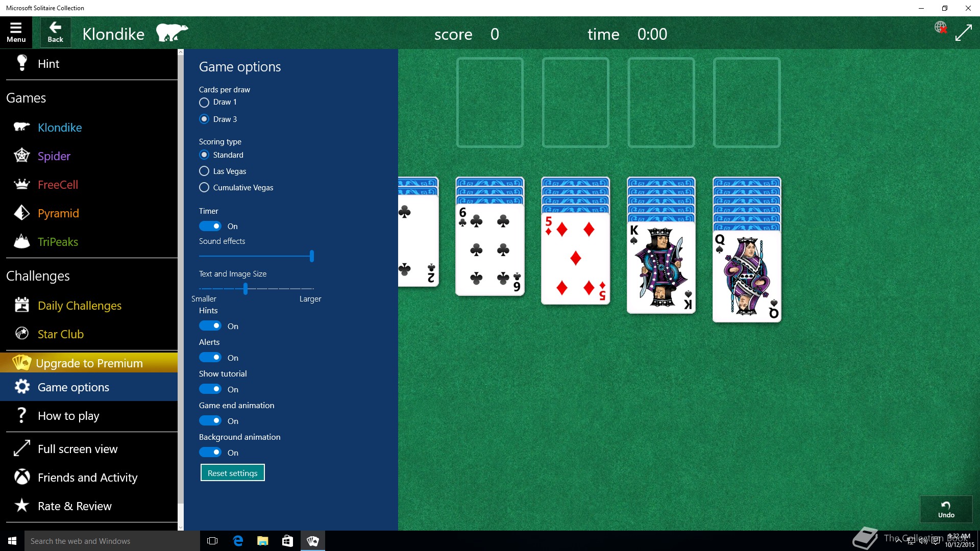Select the Draw 1 radio option

click(x=204, y=103)
